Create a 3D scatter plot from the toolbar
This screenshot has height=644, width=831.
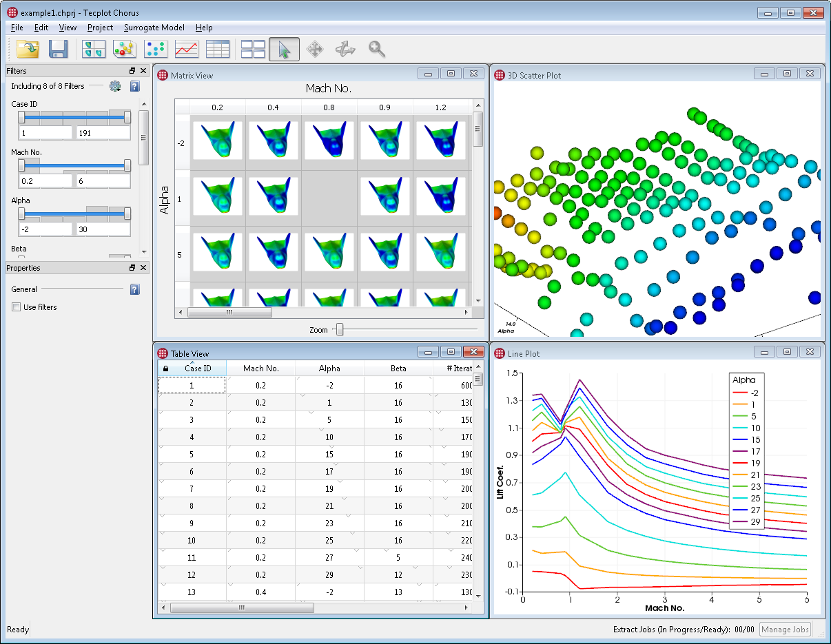click(124, 49)
